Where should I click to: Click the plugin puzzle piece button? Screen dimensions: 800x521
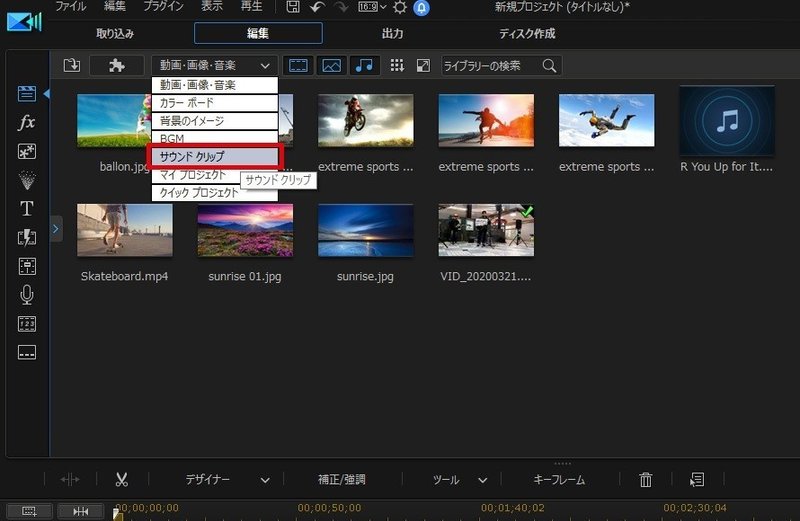116,65
